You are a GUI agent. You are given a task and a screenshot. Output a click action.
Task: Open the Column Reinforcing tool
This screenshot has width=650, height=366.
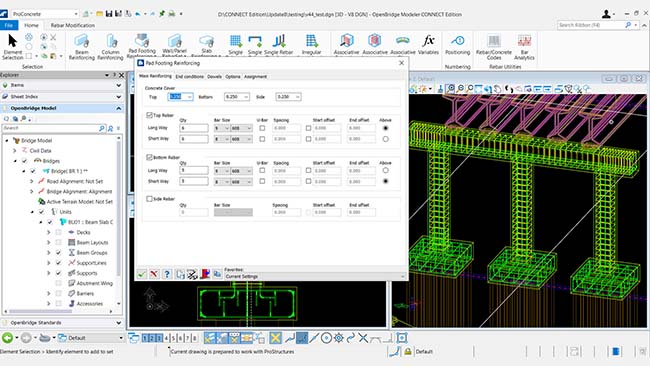tap(110, 46)
